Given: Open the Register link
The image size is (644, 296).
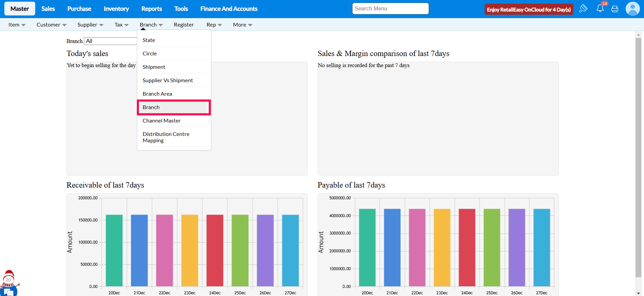Looking at the screenshot, I should click(184, 25).
